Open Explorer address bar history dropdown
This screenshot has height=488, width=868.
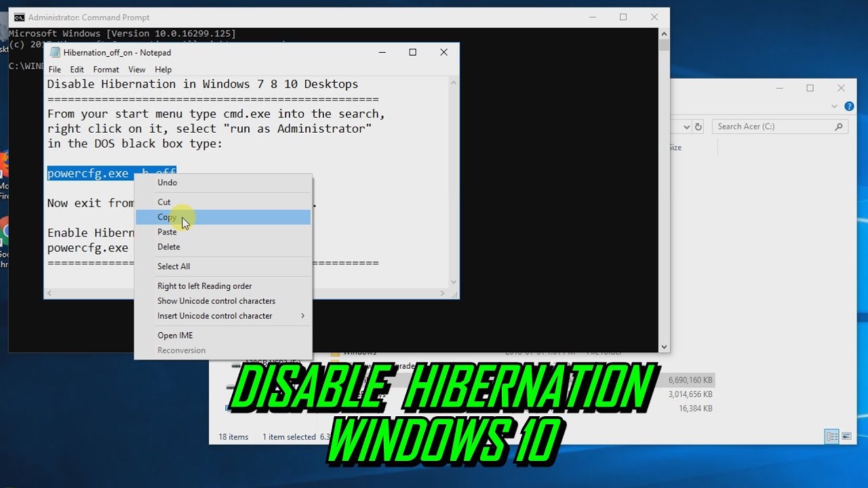tap(687, 127)
